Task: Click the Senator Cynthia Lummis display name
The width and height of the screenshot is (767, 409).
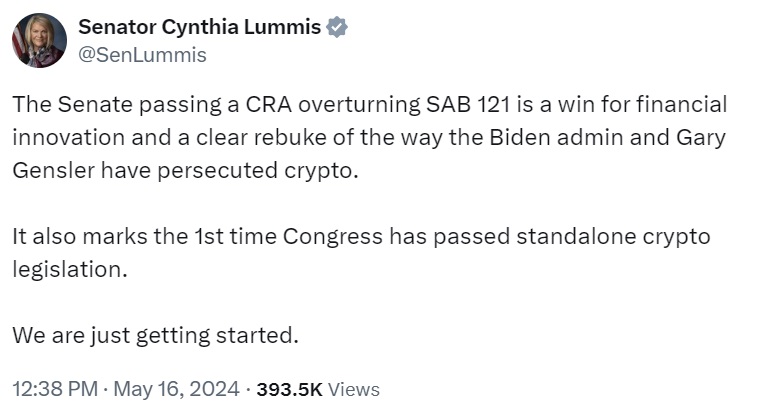Action: coord(199,28)
